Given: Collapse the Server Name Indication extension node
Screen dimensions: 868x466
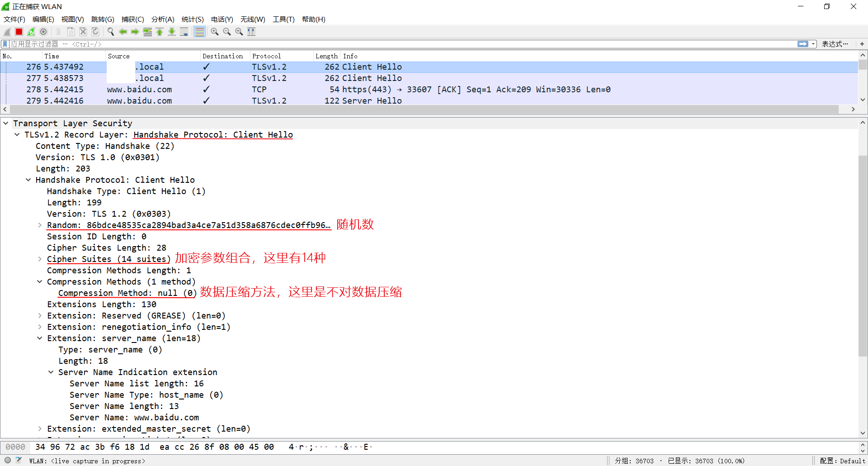Looking at the screenshot, I should click(51, 372).
